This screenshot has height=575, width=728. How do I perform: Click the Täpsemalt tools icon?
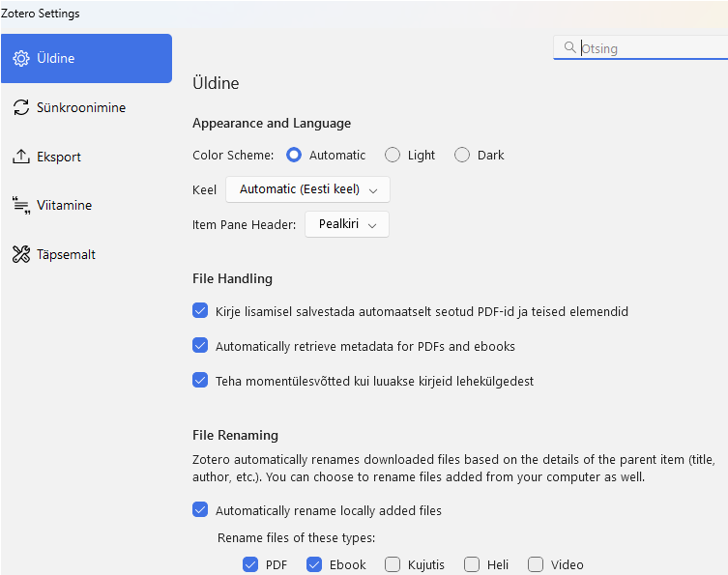pos(21,255)
